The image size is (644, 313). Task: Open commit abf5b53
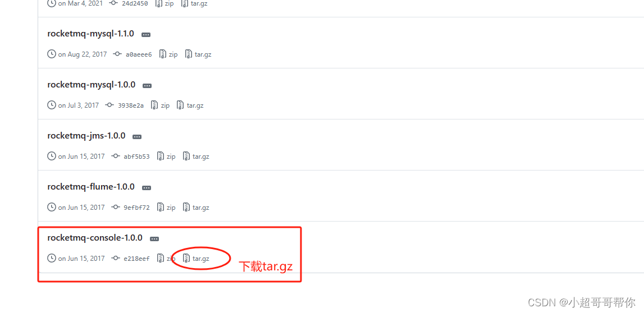coord(137,156)
